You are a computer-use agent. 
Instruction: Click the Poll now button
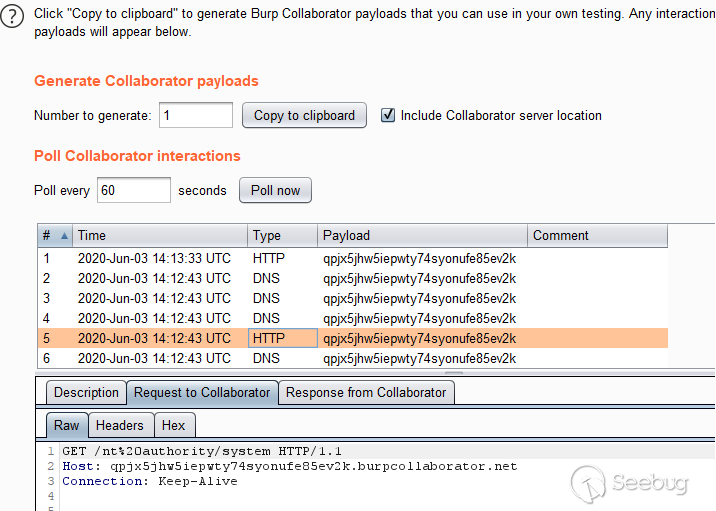click(275, 190)
